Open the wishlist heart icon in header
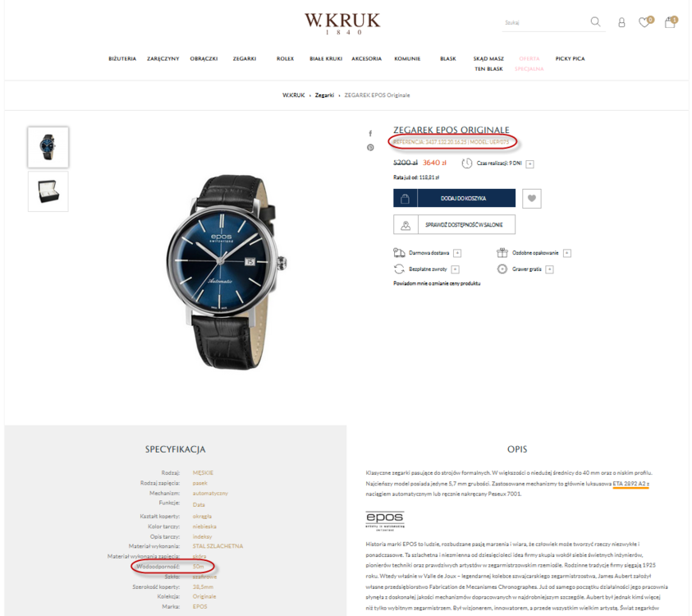Screen dimensions: 692x616 pos(645,21)
